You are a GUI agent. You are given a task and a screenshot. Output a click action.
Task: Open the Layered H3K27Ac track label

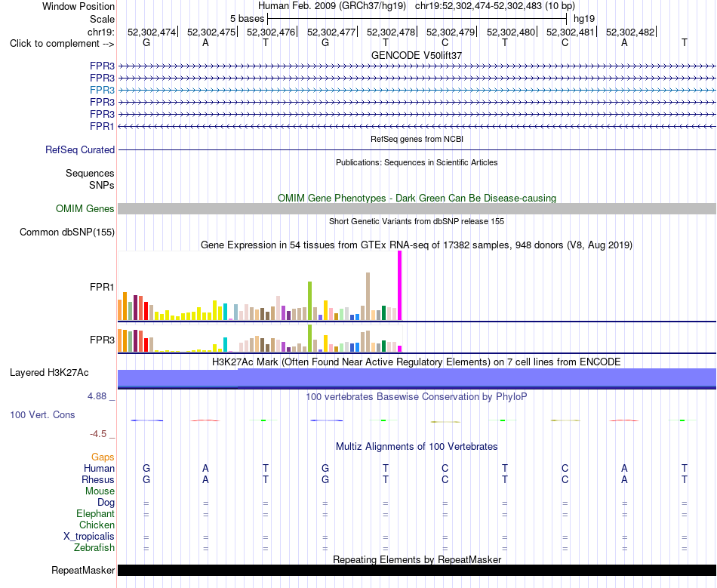coord(49,373)
